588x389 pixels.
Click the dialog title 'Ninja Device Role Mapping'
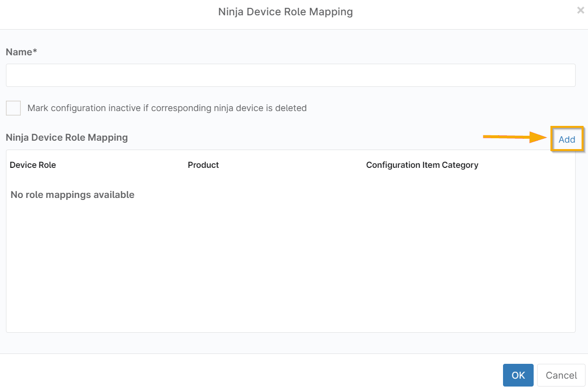(286, 12)
